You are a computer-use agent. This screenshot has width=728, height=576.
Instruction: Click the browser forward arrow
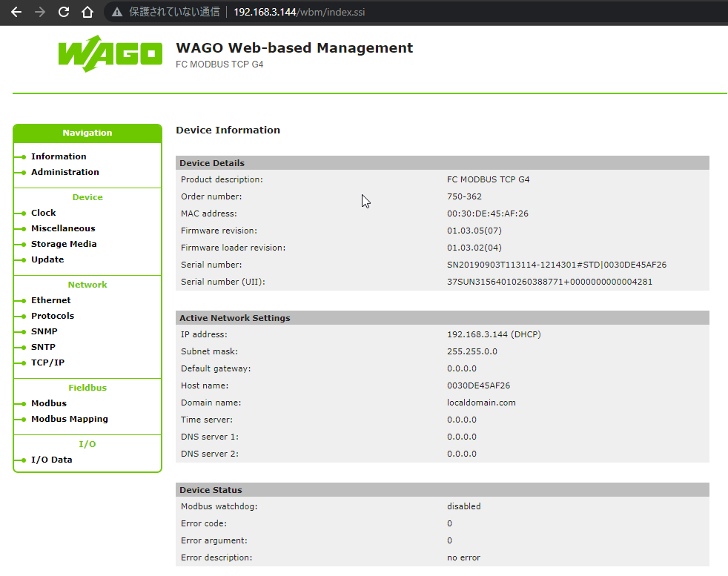point(40,12)
